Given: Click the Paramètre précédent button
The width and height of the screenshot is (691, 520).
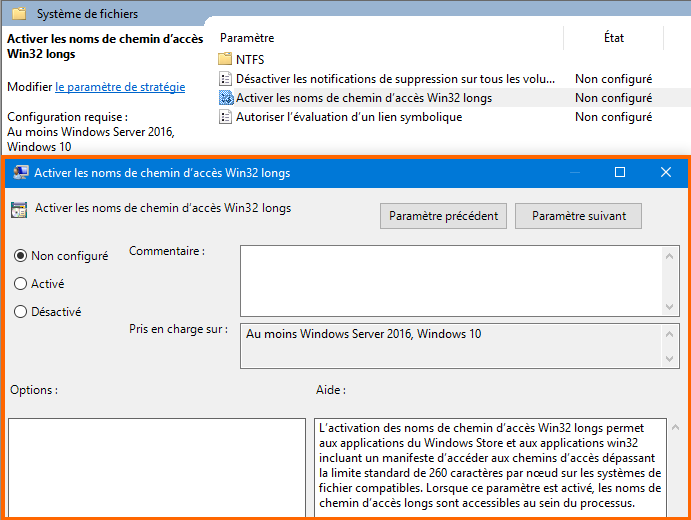Looking at the screenshot, I should (x=444, y=216).
